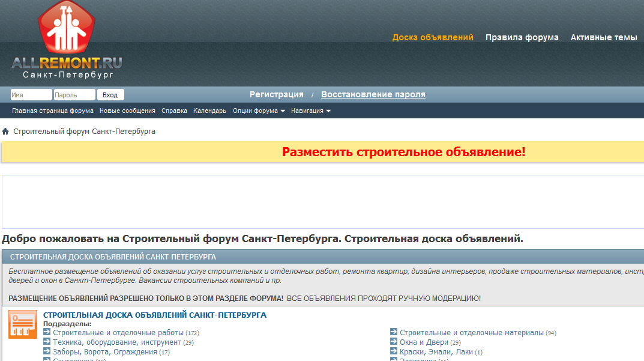Open Строительные и отделочные материалы subsection
This screenshot has height=361, width=644.
coord(472,333)
